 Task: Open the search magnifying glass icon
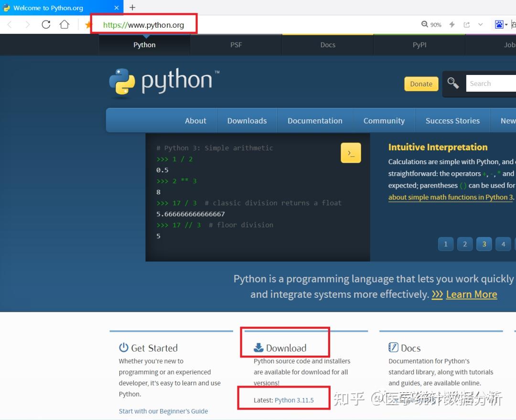[453, 84]
